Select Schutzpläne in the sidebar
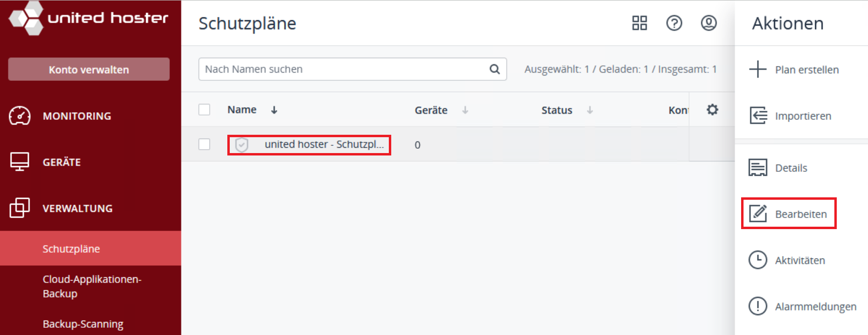Viewport: 868px width, 335px height. point(90,248)
